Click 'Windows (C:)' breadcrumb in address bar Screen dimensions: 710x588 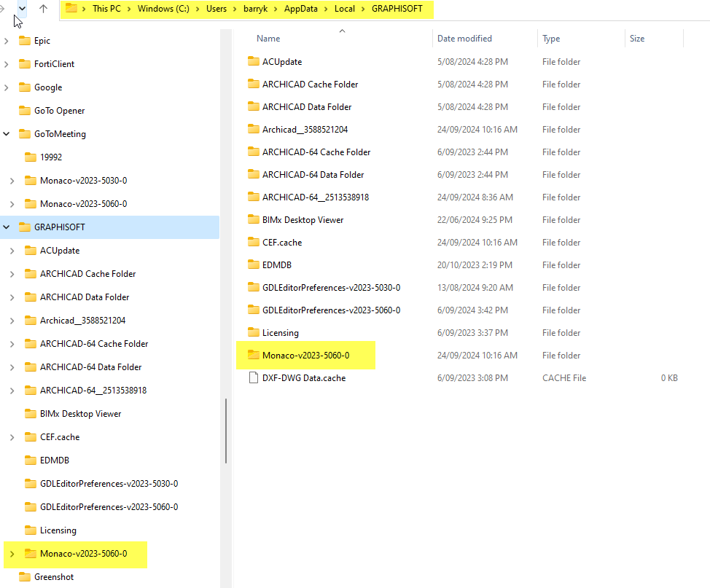tap(163, 9)
